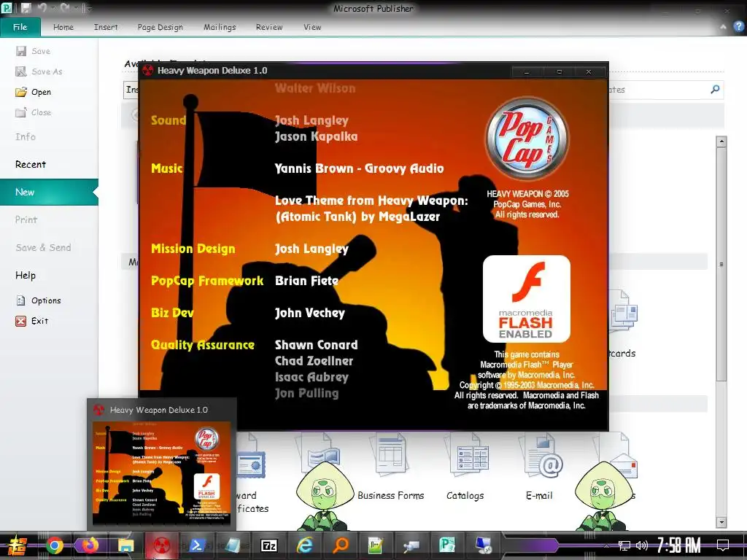
Task: Choose Close in the File menu
Action: (x=34, y=112)
